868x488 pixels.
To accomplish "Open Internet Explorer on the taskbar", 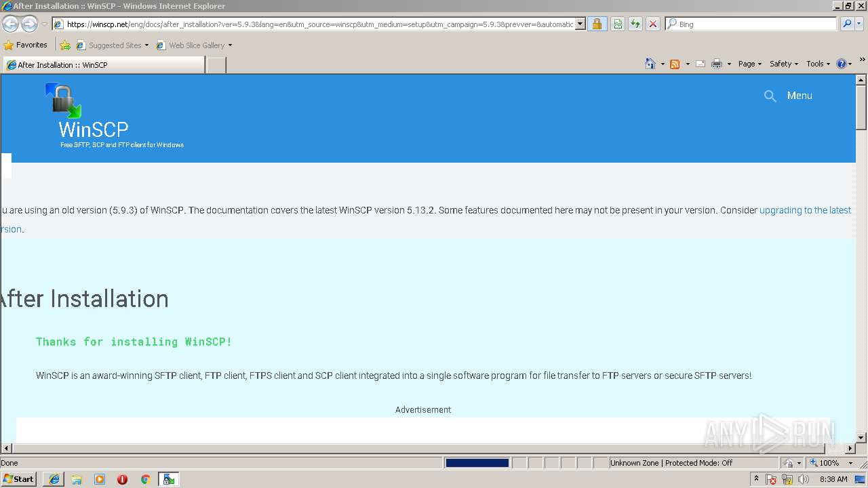I will pyautogui.click(x=54, y=479).
